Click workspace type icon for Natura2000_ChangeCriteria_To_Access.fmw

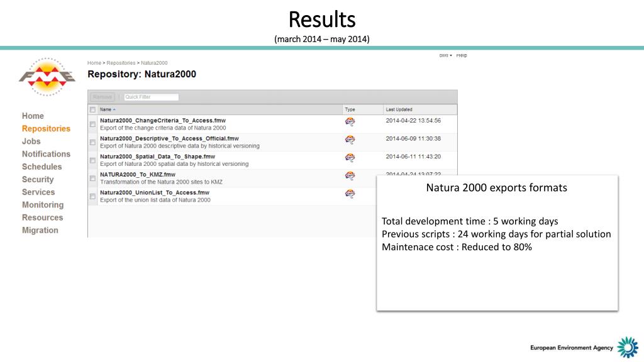350,121
